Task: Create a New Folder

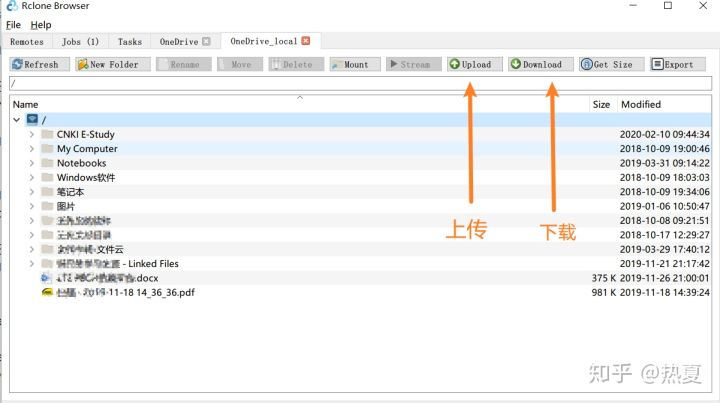Action: click(113, 64)
